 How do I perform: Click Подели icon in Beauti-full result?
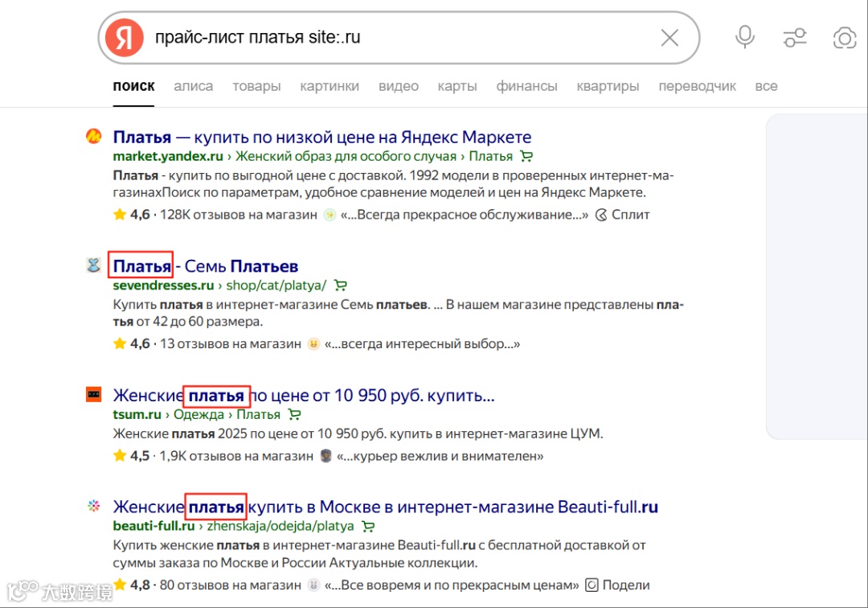(592, 585)
